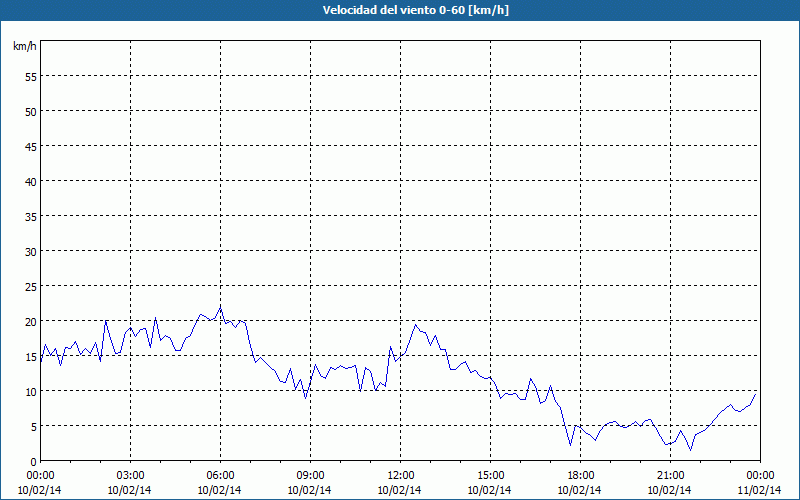Click the "10/02/14" date under 18:00
The width and height of the screenshot is (800, 500).
(580, 490)
